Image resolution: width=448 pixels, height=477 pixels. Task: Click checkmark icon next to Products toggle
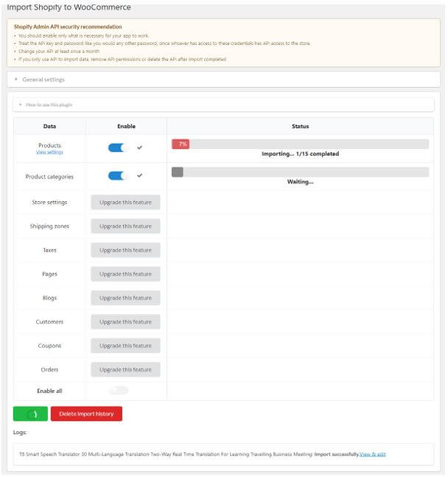pos(140,147)
